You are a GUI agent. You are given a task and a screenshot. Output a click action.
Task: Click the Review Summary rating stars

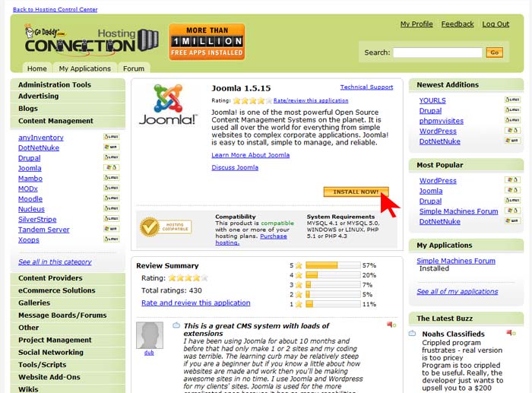click(x=188, y=278)
